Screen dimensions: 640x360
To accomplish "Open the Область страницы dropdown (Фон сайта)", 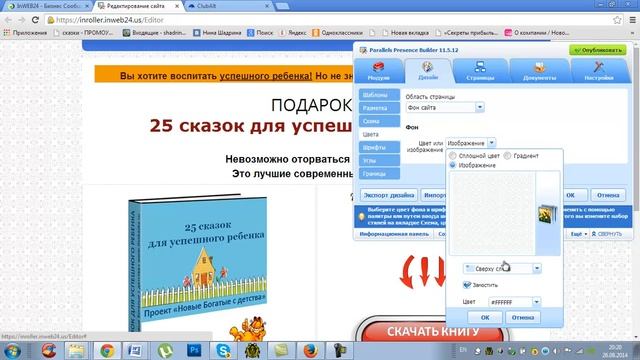I will (444, 107).
